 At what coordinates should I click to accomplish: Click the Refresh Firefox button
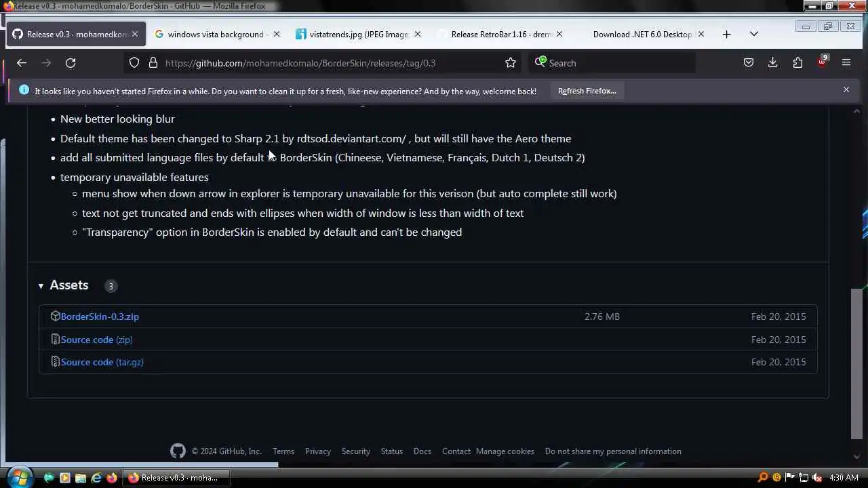coord(587,91)
